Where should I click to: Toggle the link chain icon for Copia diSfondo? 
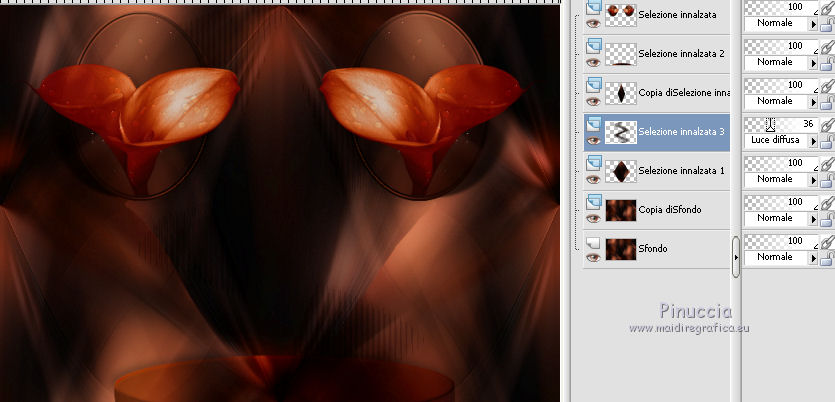point(827,203)
